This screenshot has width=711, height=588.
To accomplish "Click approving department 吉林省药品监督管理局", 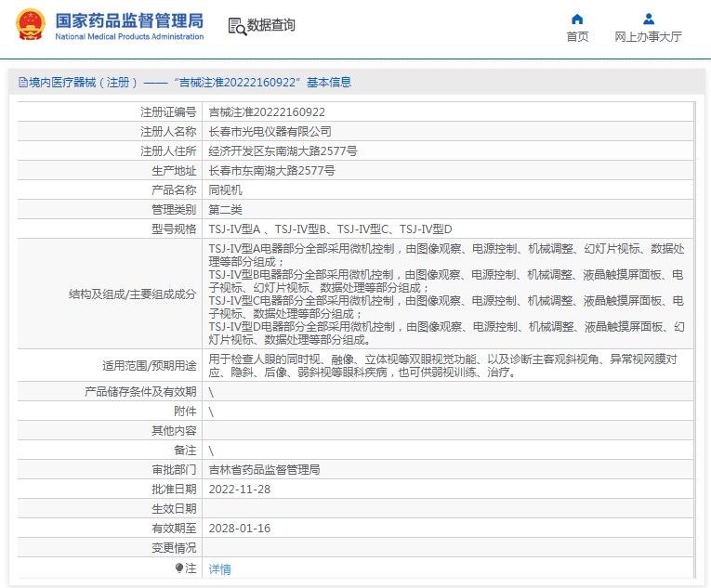I will coord(264,469).
